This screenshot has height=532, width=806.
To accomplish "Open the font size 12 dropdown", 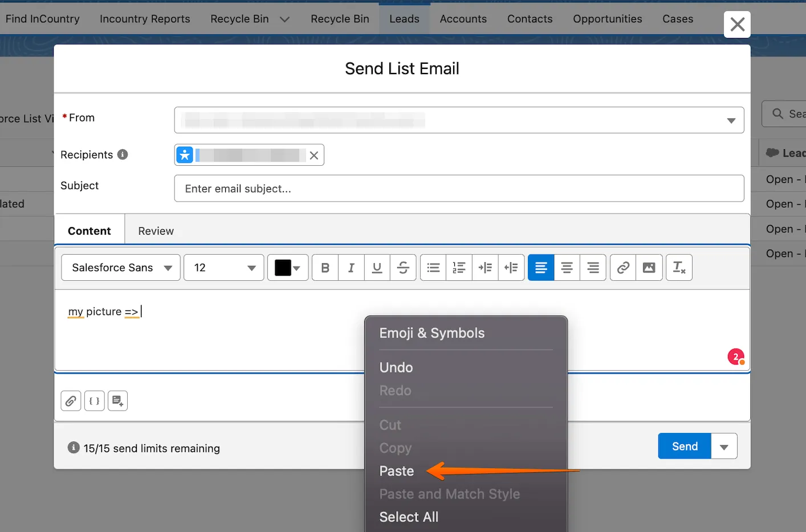I will click(x=224, y=268).
